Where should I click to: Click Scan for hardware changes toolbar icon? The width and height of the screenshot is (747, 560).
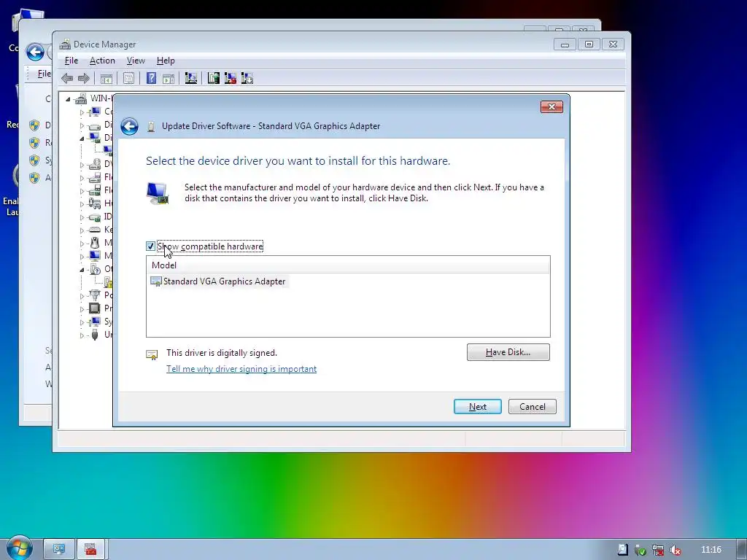pos(191,78)
